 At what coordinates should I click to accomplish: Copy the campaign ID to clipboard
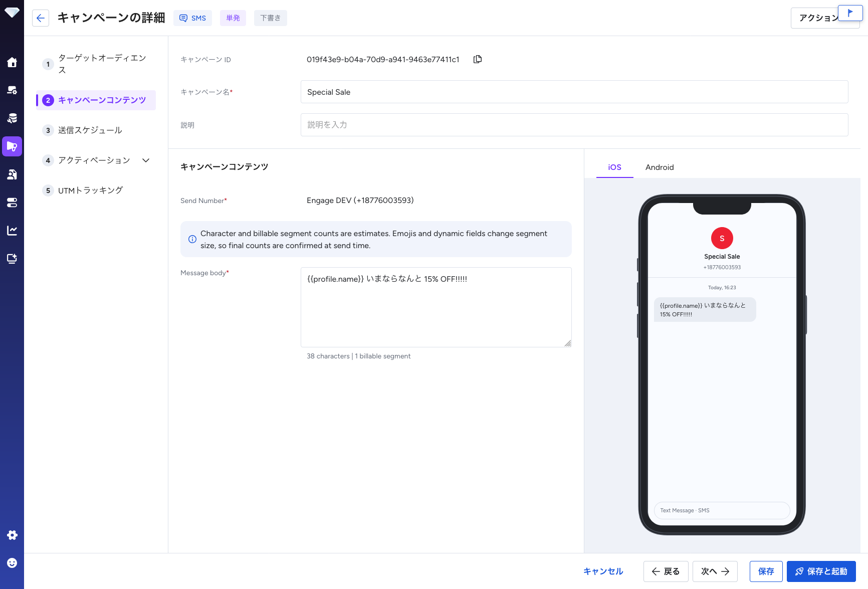478,59
